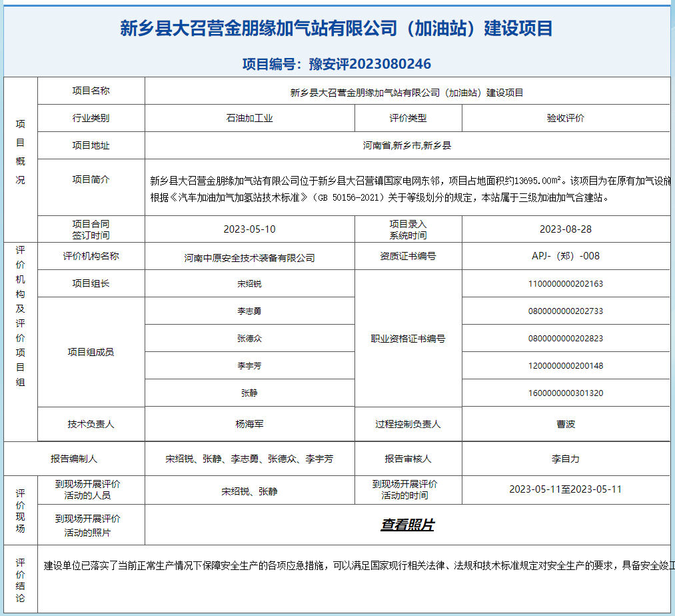Click team member 张德众
The image size is (675, 616).
(x=250, y=339)
